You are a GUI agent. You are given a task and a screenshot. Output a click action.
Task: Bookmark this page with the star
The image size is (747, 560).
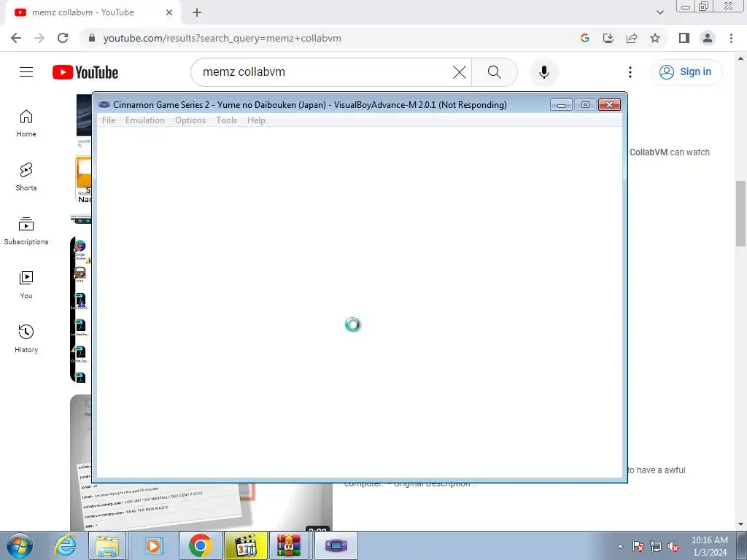(655, 38)
